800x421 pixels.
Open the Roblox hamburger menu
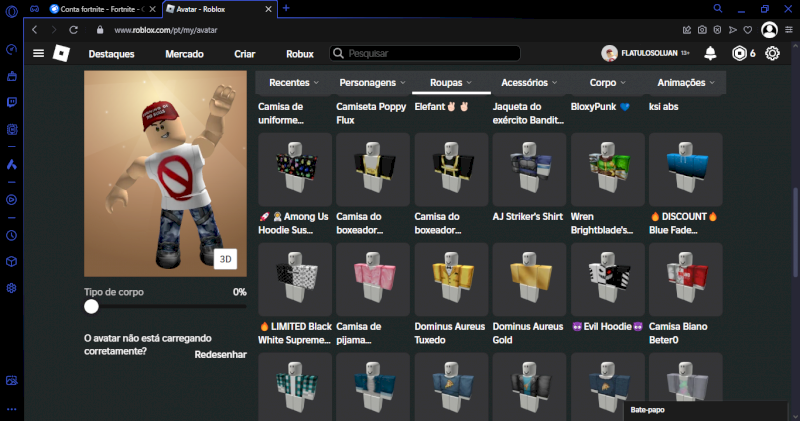coord(38,53)
